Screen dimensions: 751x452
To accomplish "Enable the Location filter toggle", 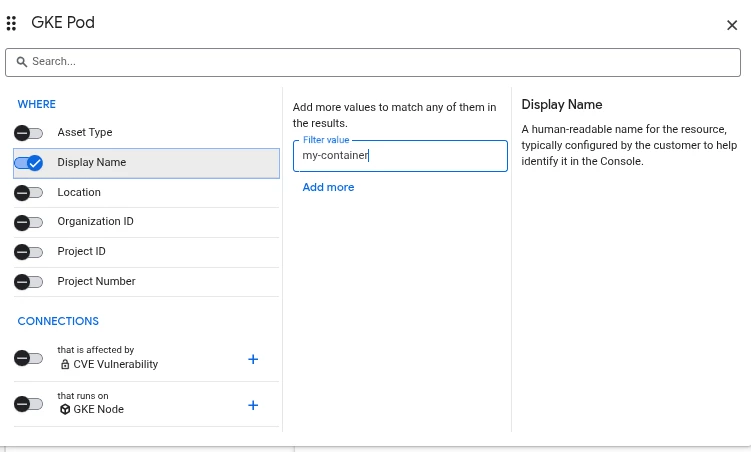I will pos(28,192).
